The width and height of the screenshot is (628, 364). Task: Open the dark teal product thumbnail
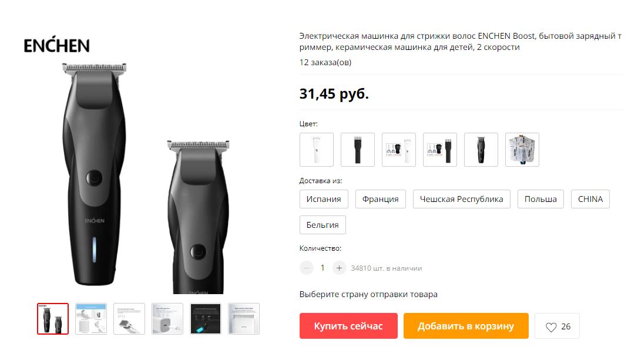pyautogui.click(x=206, y=319)
